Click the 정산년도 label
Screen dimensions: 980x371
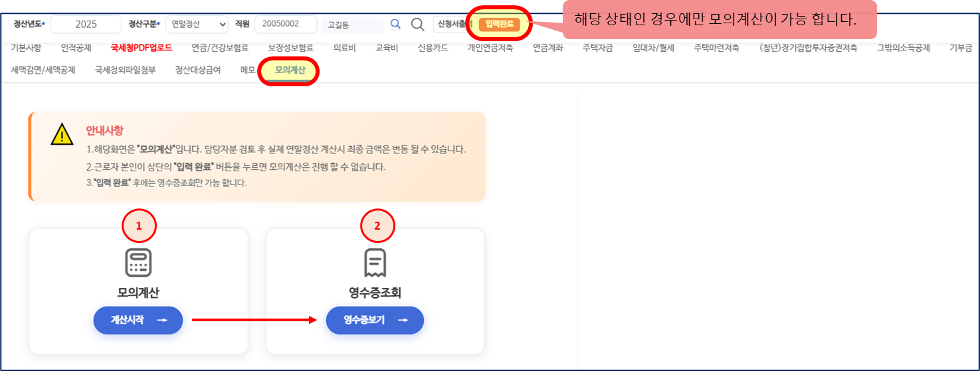click(x=29, y=24)
